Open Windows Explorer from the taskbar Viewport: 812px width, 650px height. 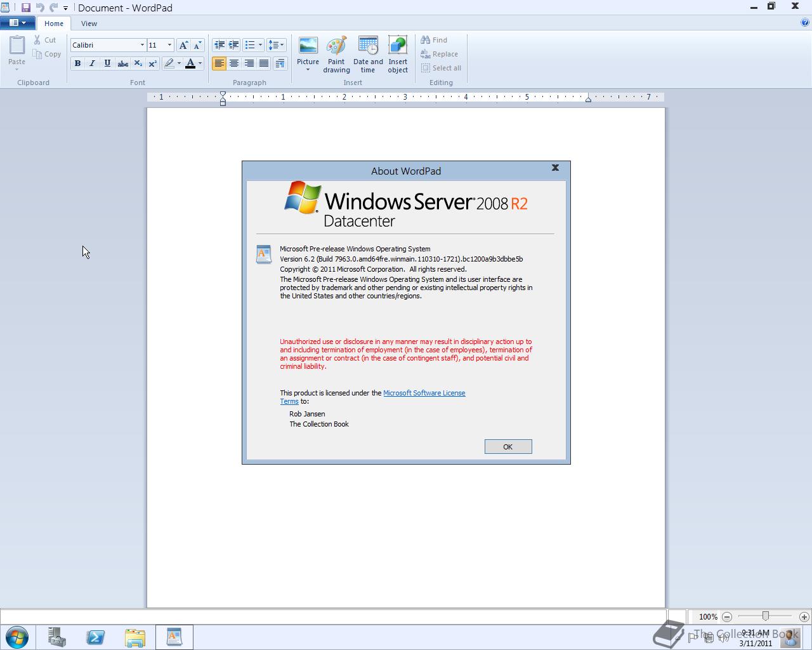[x=134, y=637]
